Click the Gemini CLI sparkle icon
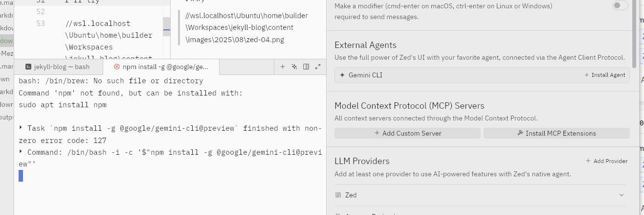Screen dimensions: 644x215 coord(342,75)
